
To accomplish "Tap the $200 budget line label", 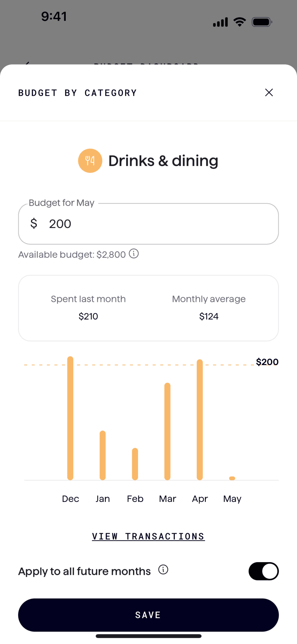I will [267, 362].
